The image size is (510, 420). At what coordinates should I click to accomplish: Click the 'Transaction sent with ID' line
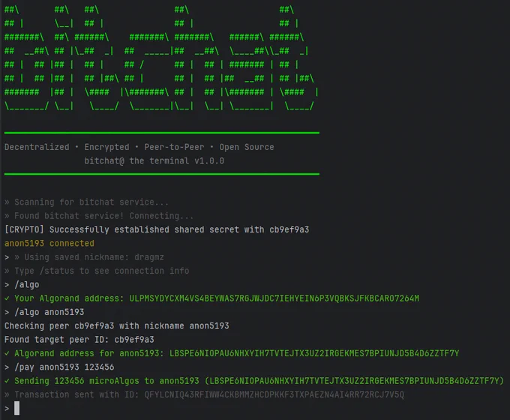[x=204, y=394]
